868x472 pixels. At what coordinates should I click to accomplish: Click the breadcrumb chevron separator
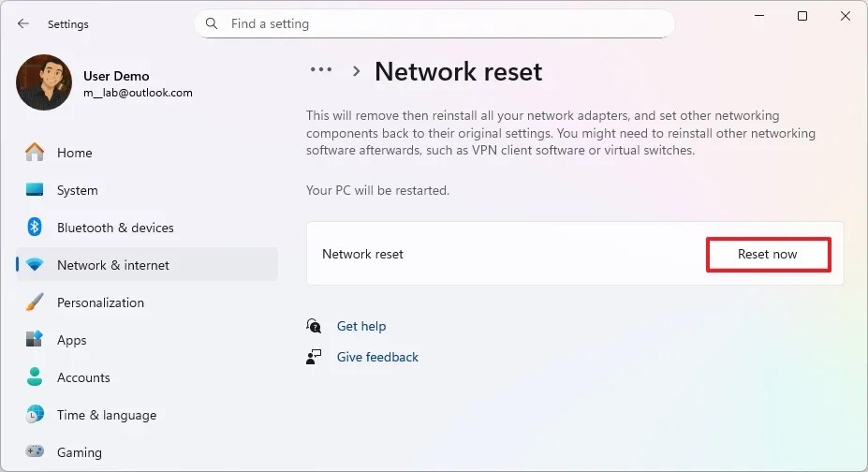[357, 71]
